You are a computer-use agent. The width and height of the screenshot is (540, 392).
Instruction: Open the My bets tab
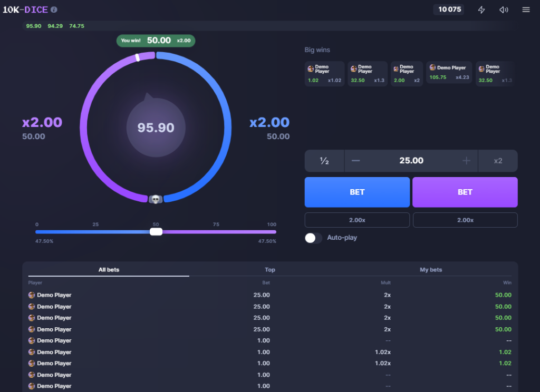tap(431, 270)
